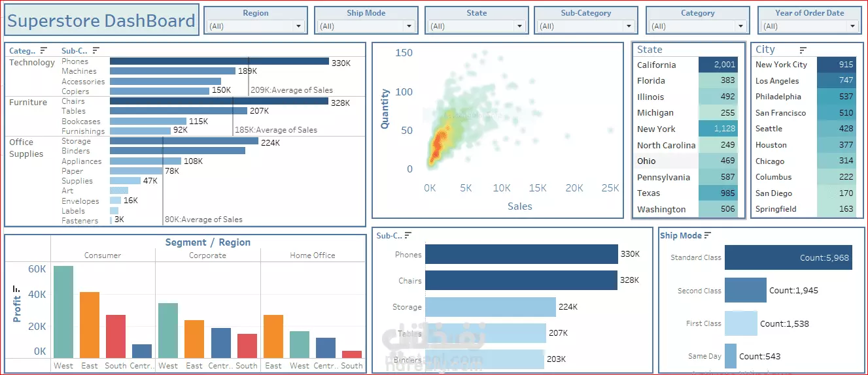Viewport: 868px width, 375px height.
Task: Expand the Category filter dropdown
Action: 697,26
